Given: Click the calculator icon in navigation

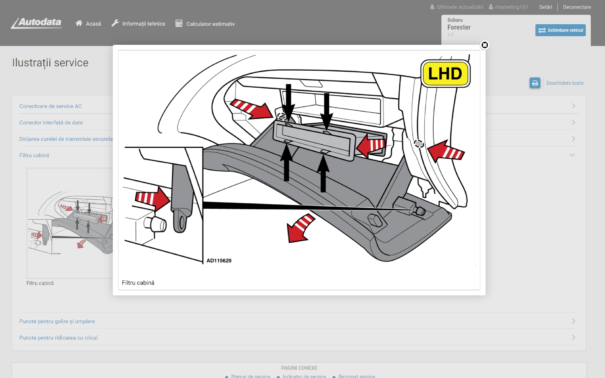Looking at the screenshot, I should (179, 23).
